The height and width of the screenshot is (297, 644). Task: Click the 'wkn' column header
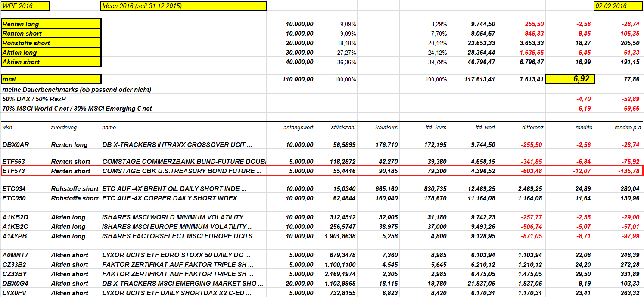click(7, 128)
